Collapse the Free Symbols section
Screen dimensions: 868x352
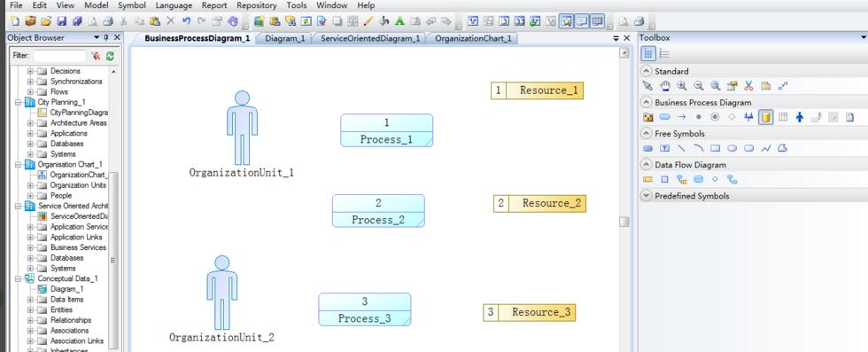point(646,134)
